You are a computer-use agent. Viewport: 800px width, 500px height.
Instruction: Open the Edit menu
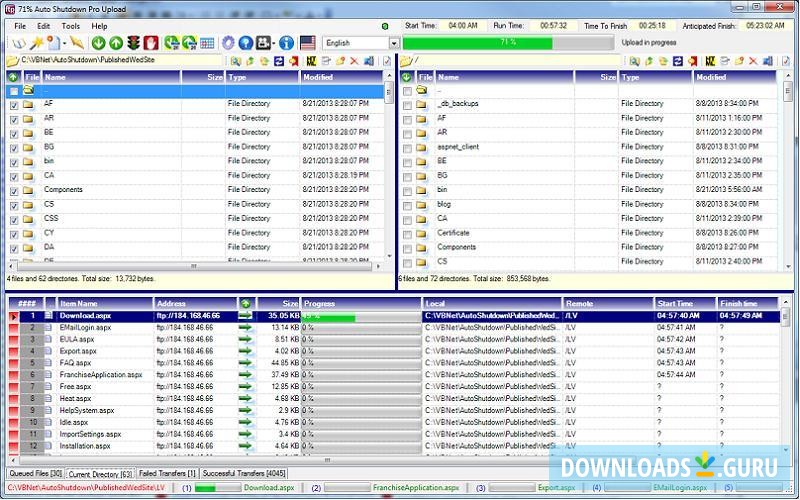pyautogui.click(x=43, y=26)
